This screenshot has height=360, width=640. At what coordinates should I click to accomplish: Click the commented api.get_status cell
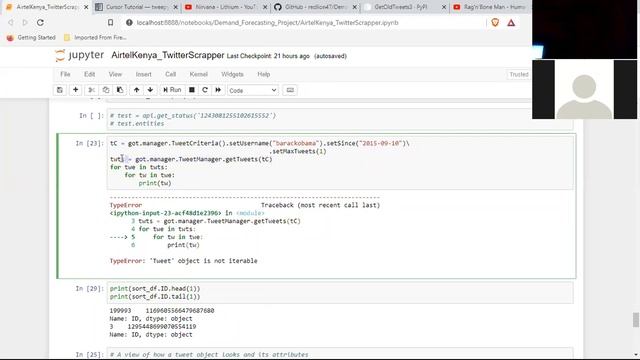pos(340,120)
